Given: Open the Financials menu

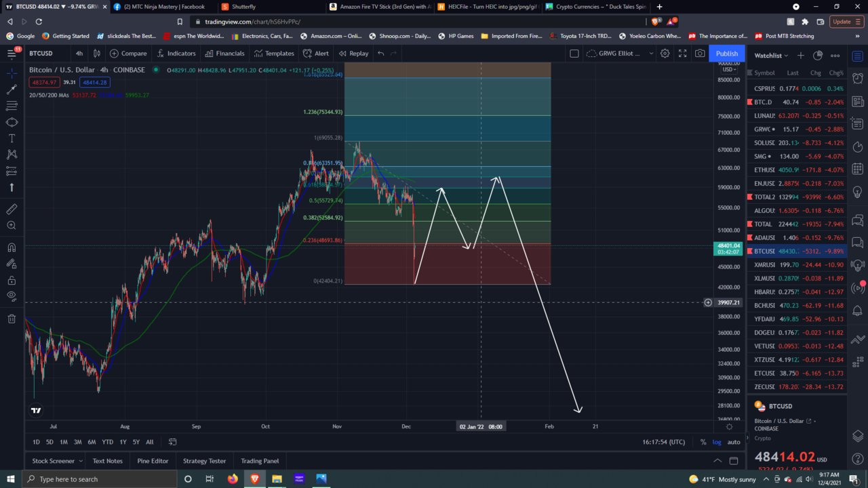Looking at the screenshot, I should (224, 54).
